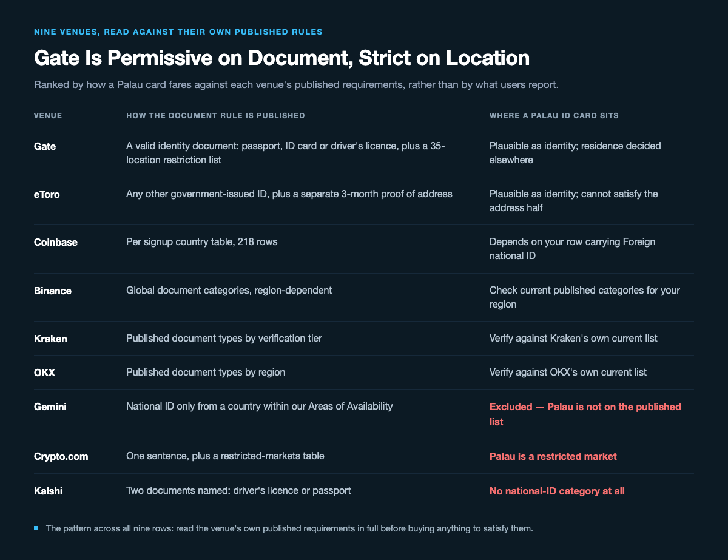Select the 'Kalshi' venue cell
The image size is (728, 560).
point(48,490)
